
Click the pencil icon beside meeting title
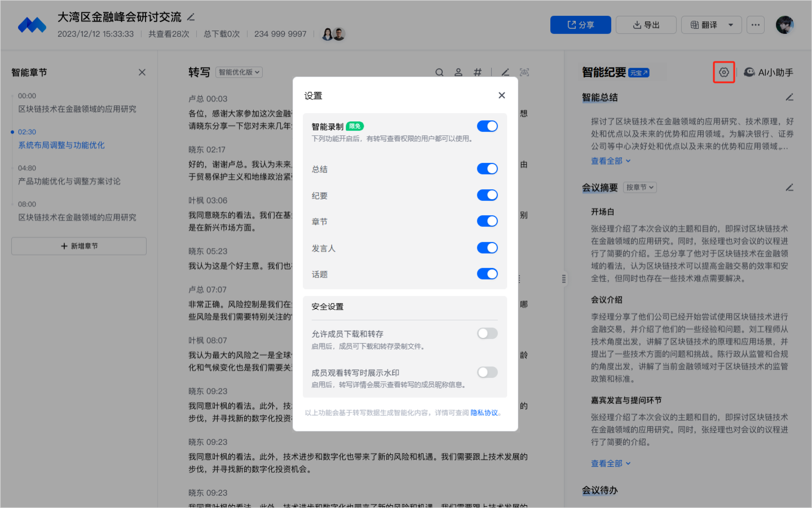pos(191,17)
